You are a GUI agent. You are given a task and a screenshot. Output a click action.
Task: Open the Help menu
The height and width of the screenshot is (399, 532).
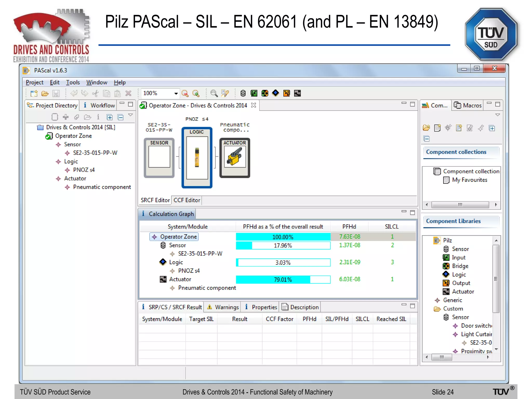pyautogui.click(x=119, y=82)
